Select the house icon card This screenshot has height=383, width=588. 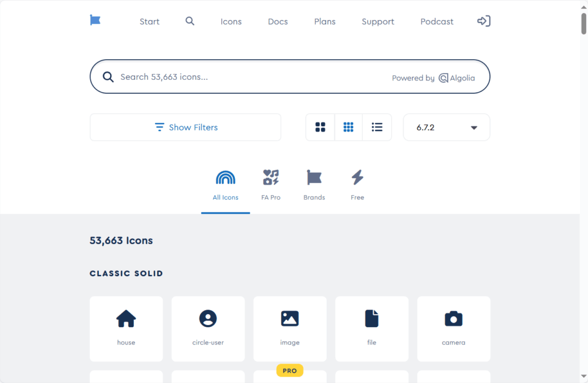[126, 329]
